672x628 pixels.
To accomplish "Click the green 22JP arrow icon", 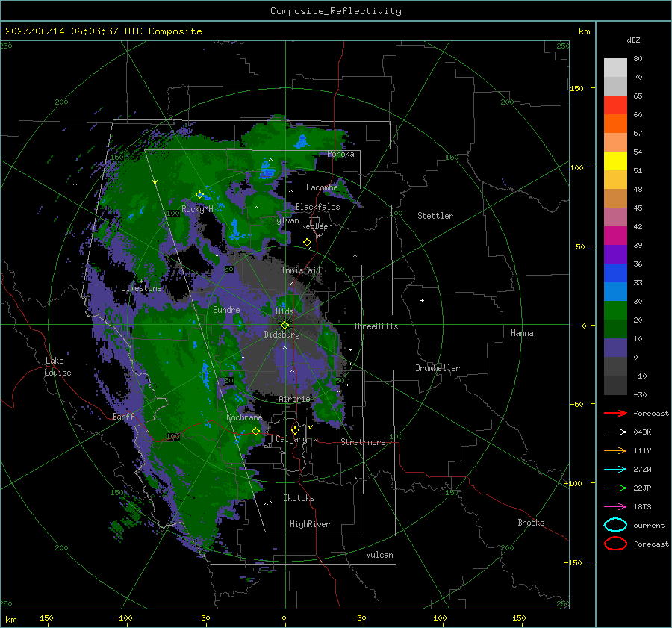I will [x=615, y=488].
